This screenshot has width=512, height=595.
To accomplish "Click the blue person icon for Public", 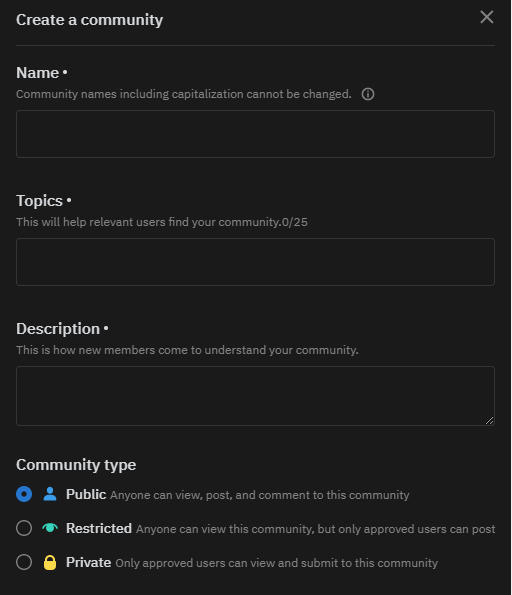I will 50,494.
